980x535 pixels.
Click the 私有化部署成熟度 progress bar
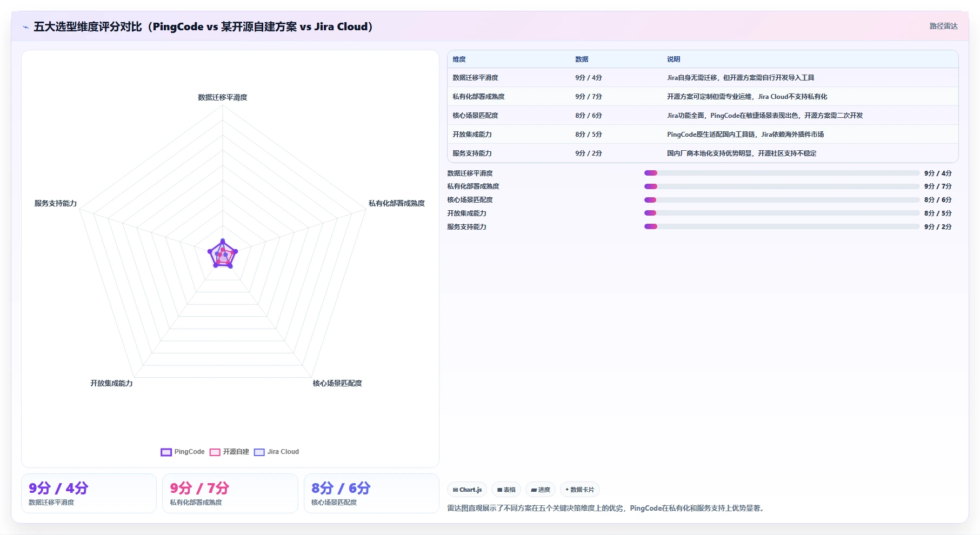(x=782, y=186)
